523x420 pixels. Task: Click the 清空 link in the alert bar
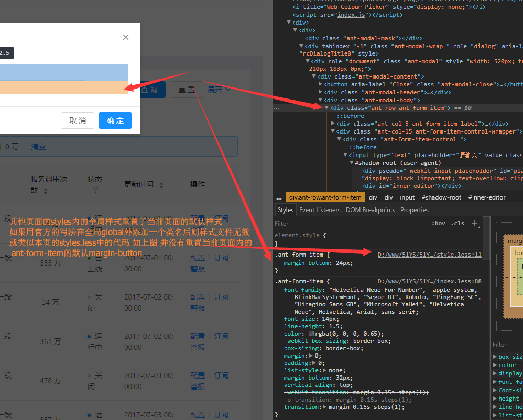point(38,147)
